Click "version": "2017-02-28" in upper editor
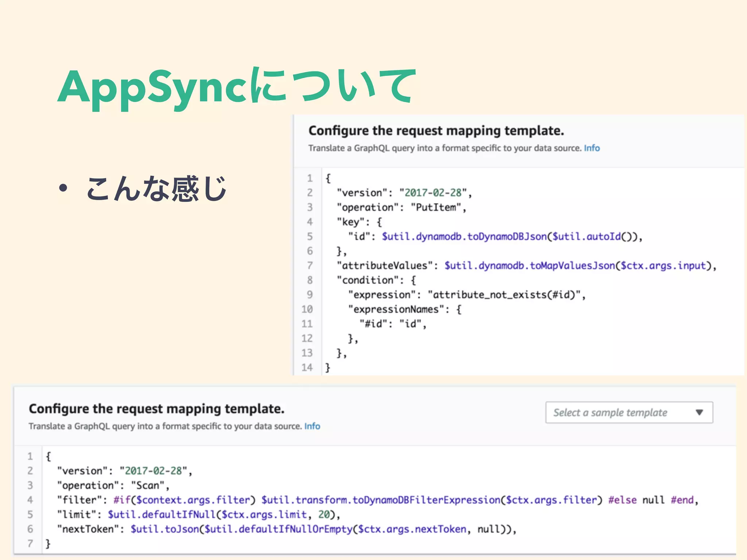 click(405, 193)
